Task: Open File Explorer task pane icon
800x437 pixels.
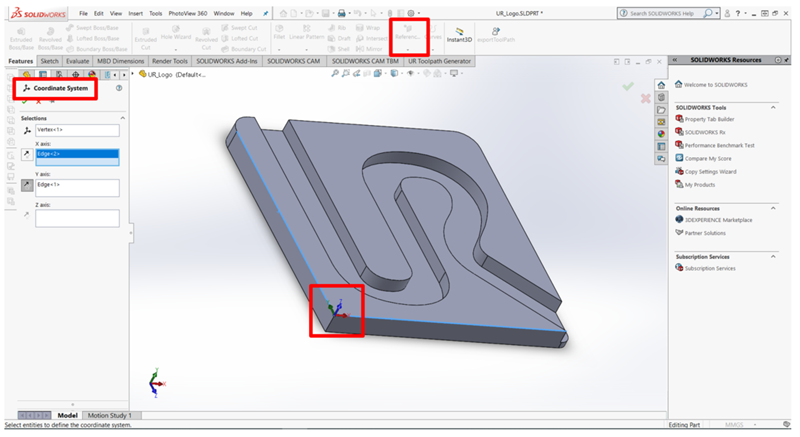Action: pos(661,110)
